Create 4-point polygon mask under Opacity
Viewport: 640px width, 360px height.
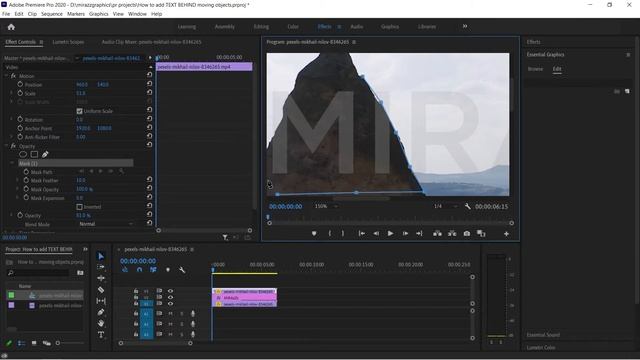[x=34, y=154]
